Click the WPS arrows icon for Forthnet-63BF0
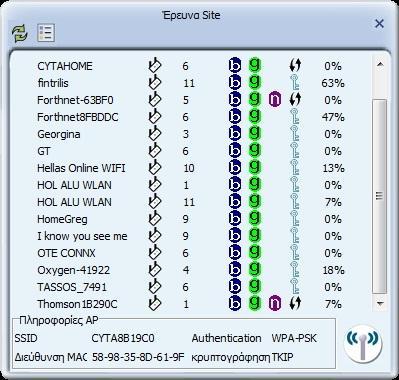Viewport: 399px width, 380px height. [x=295, y=99]
